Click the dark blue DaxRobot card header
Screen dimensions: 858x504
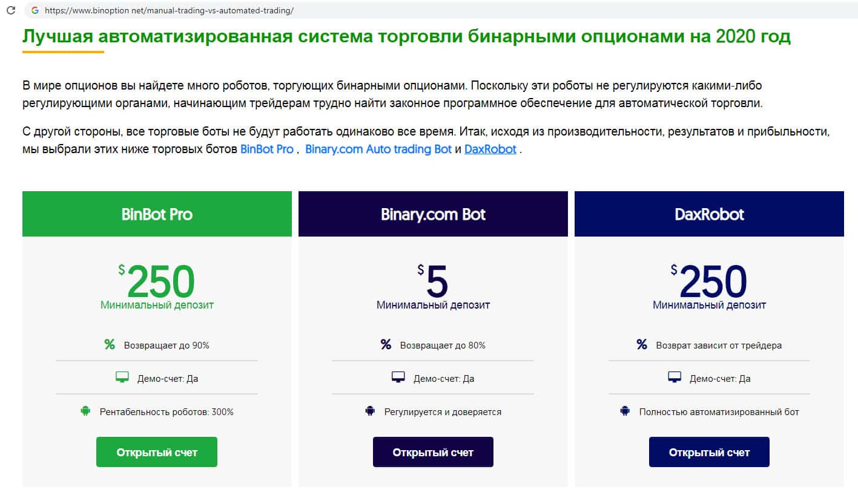[709, 214]
